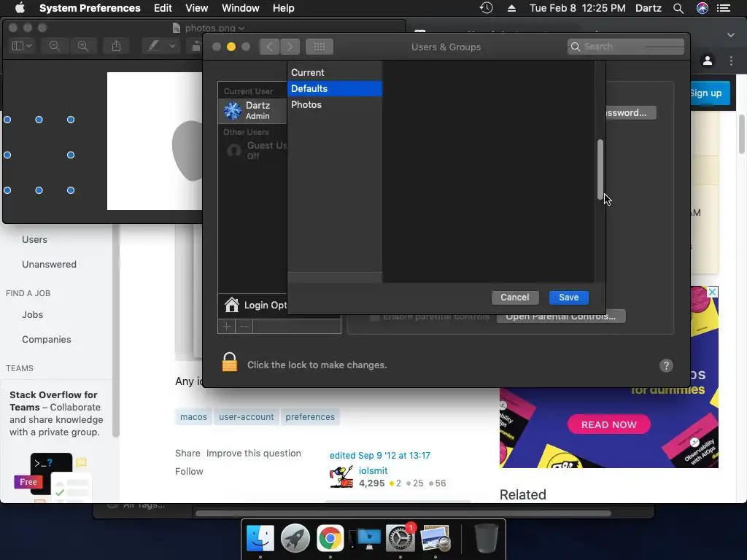
Task: Click Preview markup pen icon
Action: pos(153,46)
